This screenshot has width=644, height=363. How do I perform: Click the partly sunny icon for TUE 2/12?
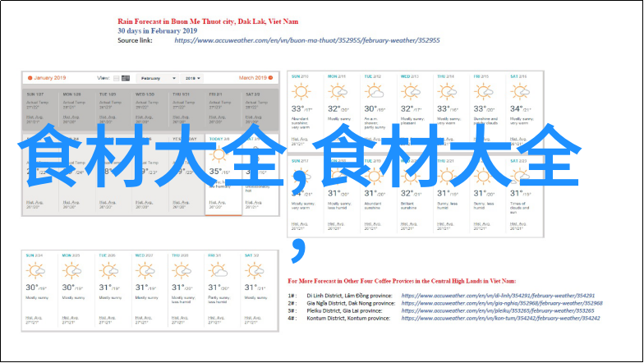tap(375, 92)
